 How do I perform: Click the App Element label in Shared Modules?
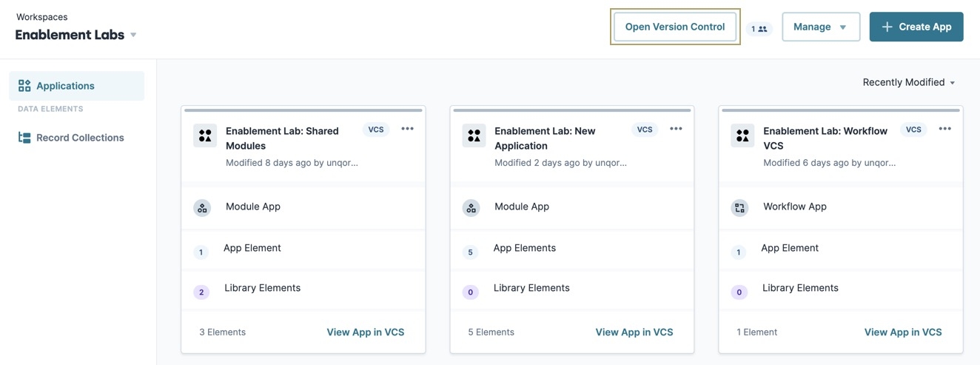(252, 248)
